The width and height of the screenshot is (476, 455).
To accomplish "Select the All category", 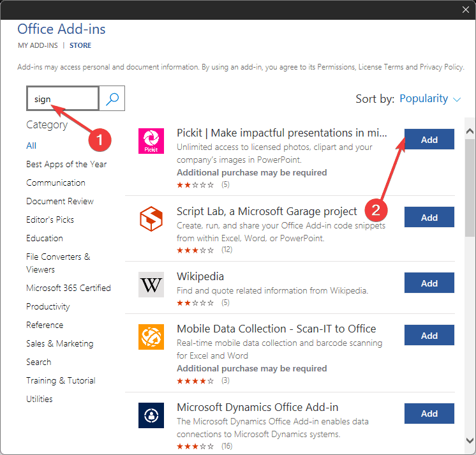I will pyautogui.click(x=31, y=145).
